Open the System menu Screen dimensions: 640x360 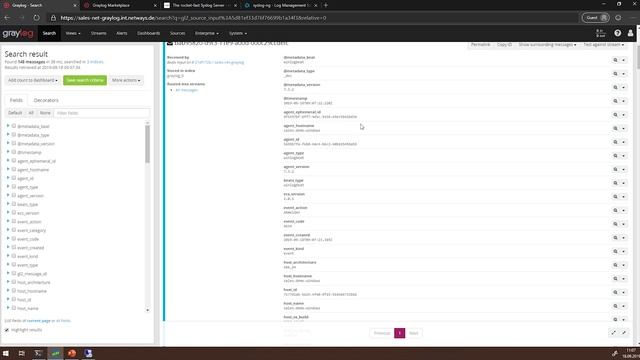238,33
